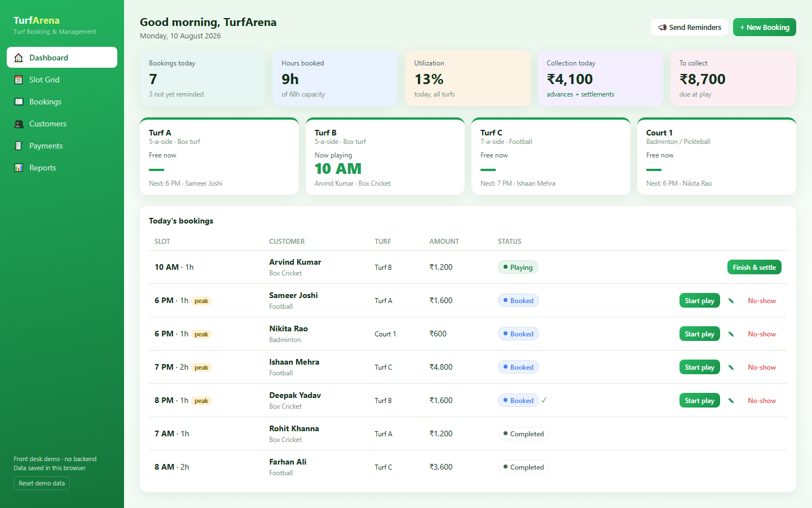Click the Reports chart icon
The height and width of the screenshot is (508, 812).
click(x=19, y=168)
